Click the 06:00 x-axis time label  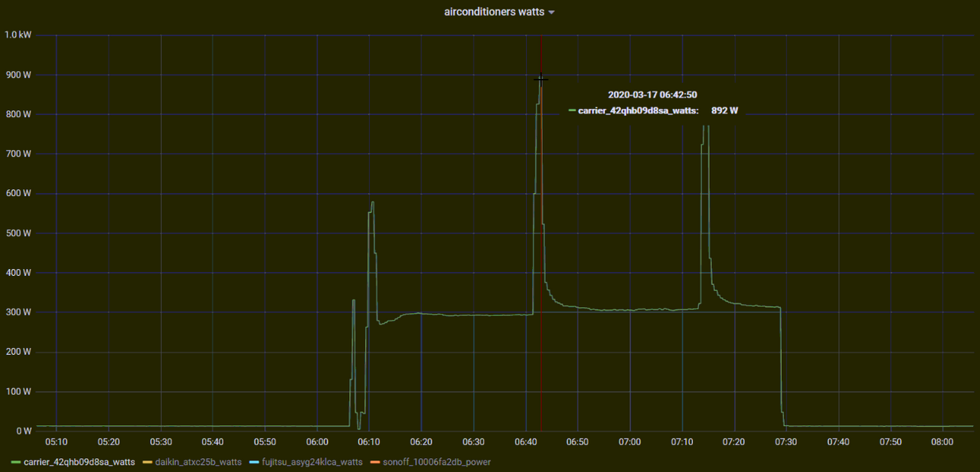pos(317,442)
